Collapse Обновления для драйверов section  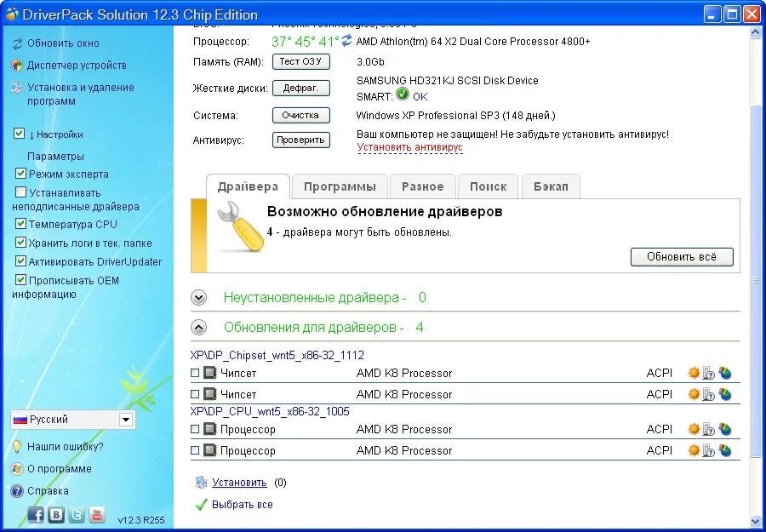[199, 328]
